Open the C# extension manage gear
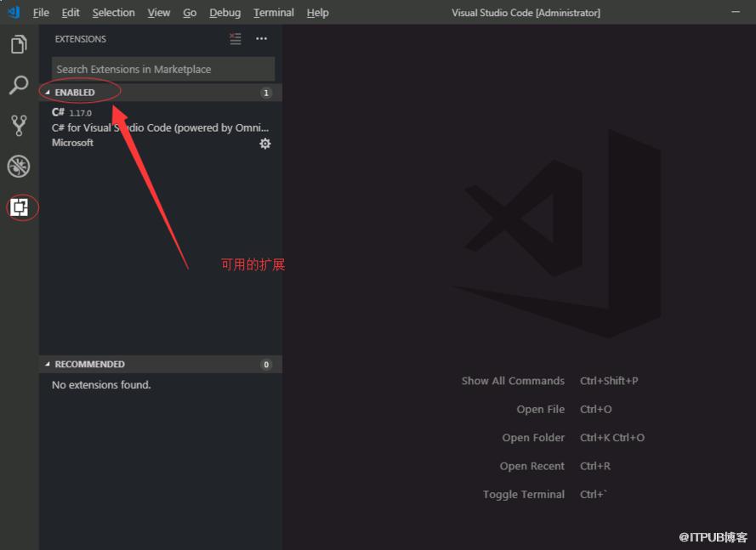The width and height of the screenshot is (756, 550). [265, 143]
